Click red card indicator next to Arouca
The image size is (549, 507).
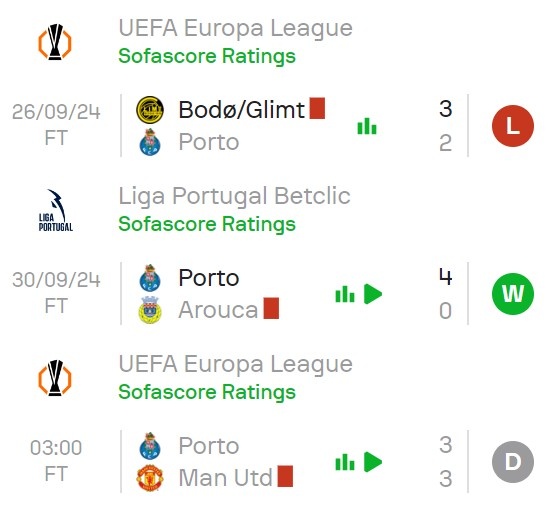271,308
